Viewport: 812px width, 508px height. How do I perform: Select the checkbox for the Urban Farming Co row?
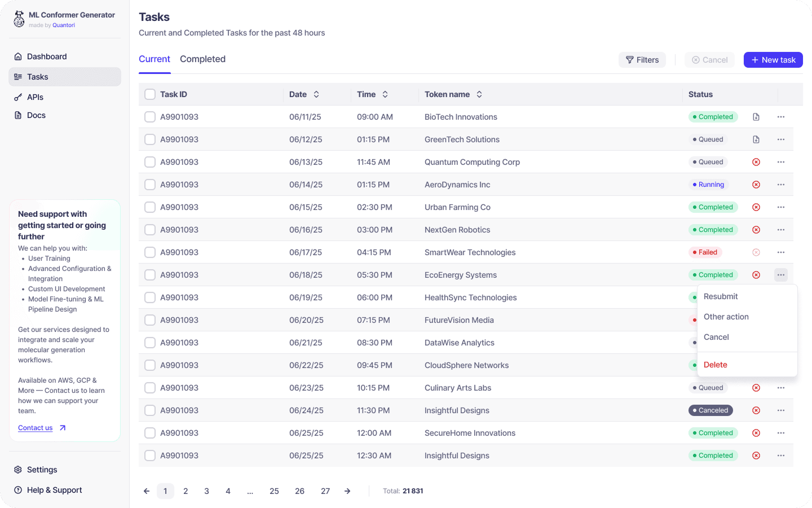(x=150, y=207)
